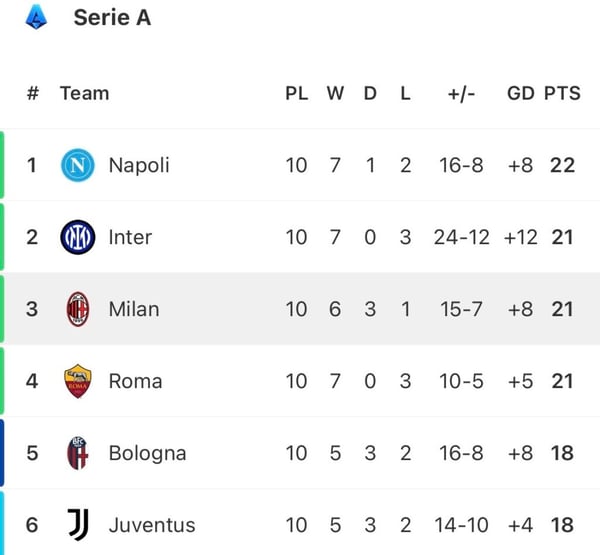Open the Inter team name
This screenshot has height=555, width=600.
coord(130,237)
